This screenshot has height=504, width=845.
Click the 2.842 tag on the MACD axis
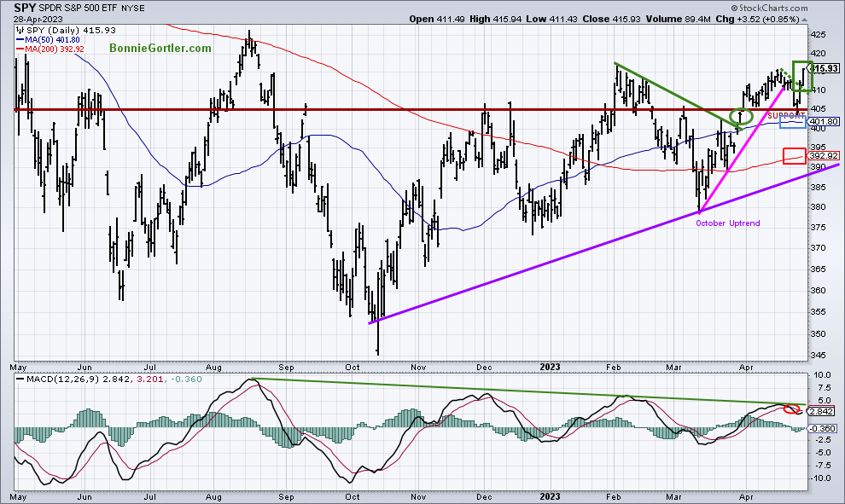tap(822, 411)
